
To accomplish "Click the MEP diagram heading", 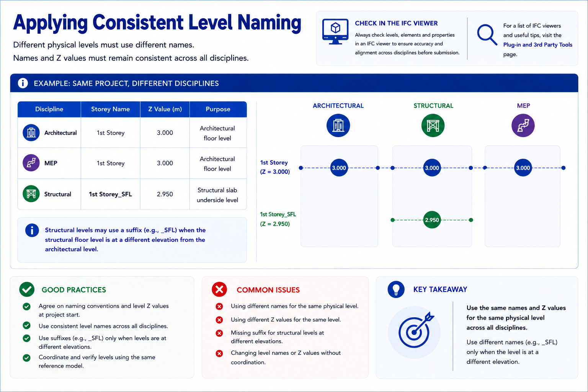I will (523, 106).
